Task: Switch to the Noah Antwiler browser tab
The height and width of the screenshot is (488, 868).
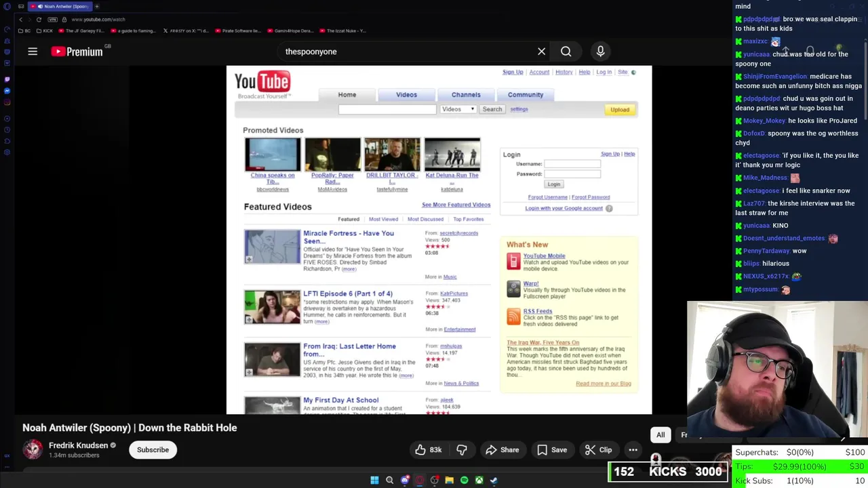Action: [x=61, y=6]
